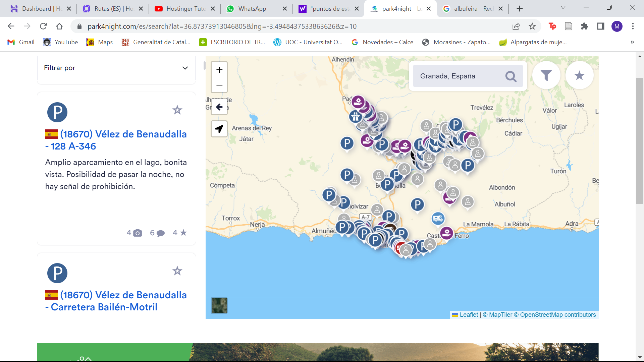
Task: Open the Chrome tab search chevron
Action: (563, 7)
